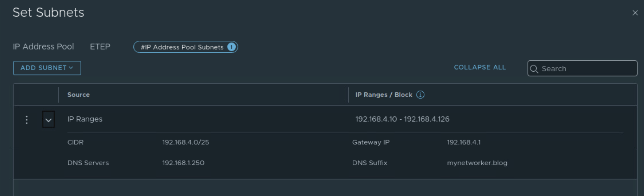This screenshot has height=196, width=644.
Task: Click the IP range 192.168.4.10 - 192.168.4.126
Action: pos(402,119)
